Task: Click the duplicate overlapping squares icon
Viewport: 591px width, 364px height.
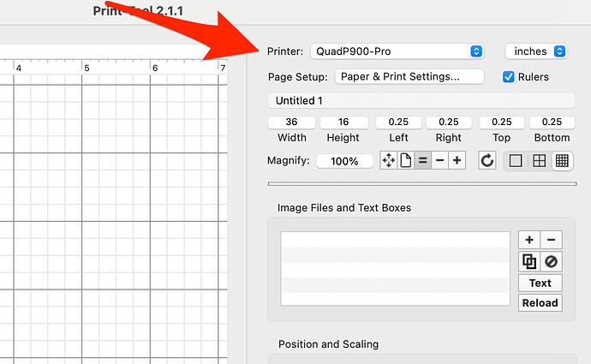Action: tap(529, 262)
